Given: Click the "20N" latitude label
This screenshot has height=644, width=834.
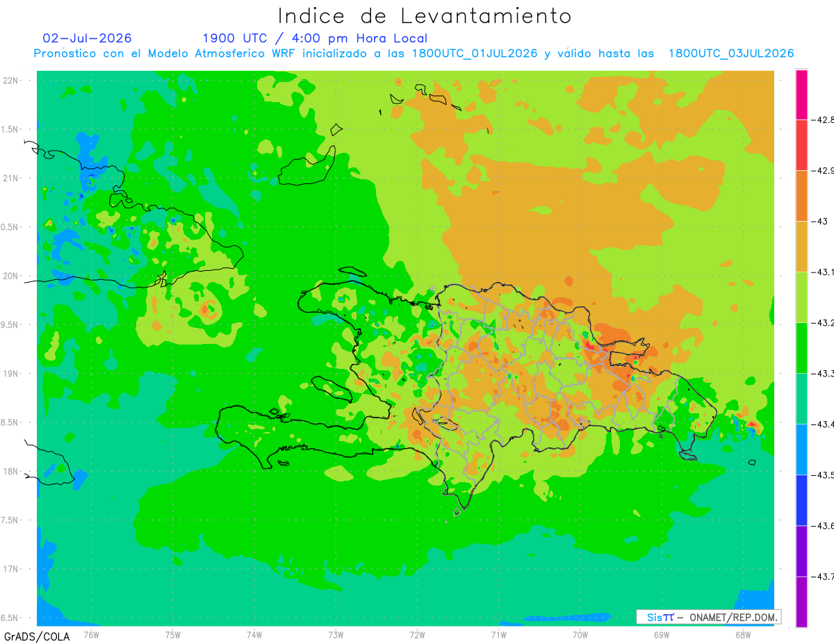Looking at the screenshot, I should [12, 276].
